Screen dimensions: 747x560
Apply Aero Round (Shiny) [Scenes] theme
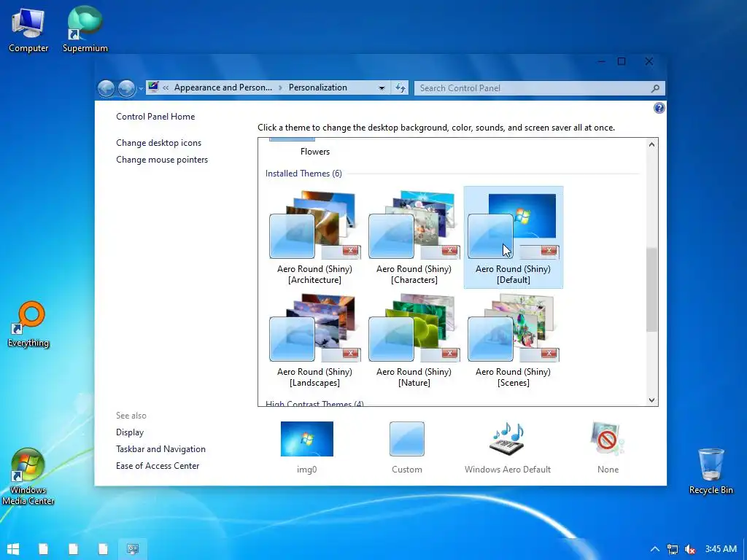[x=513, y=340]
